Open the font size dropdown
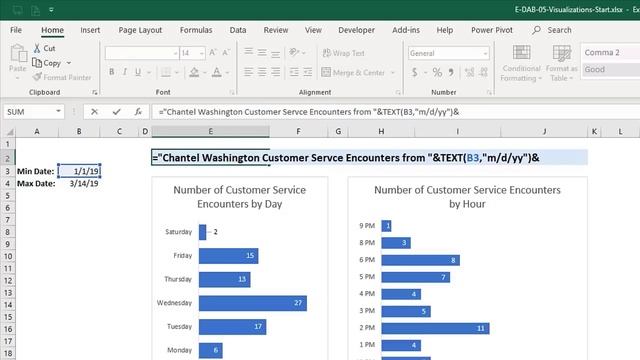Screen dimensions: 640x360 point(201,53)
